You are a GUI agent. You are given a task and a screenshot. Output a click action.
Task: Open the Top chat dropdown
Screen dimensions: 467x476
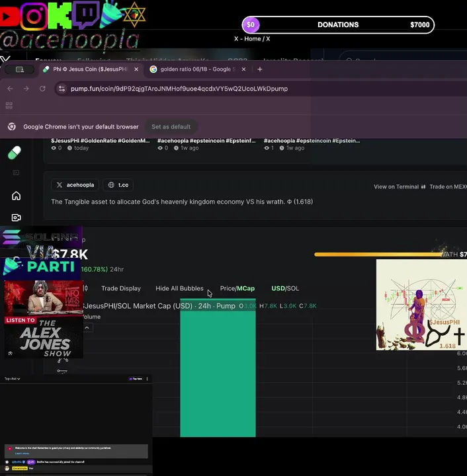click(12, 379)
